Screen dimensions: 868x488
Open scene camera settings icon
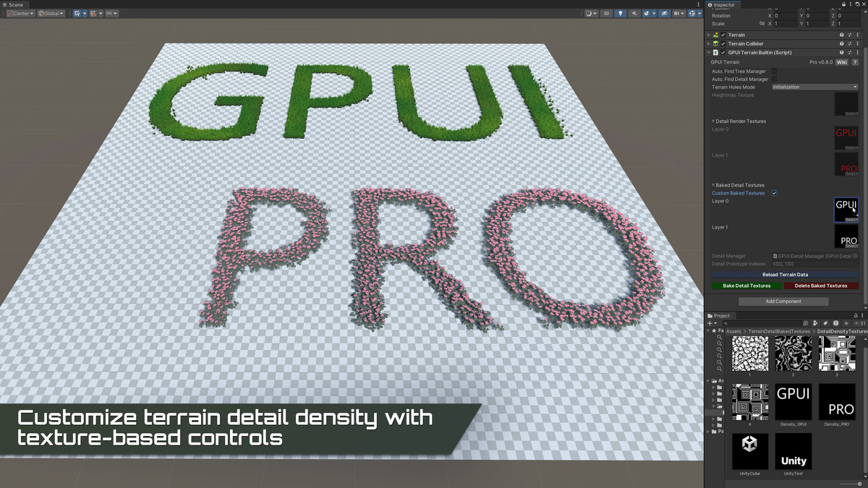pos(678,13)
